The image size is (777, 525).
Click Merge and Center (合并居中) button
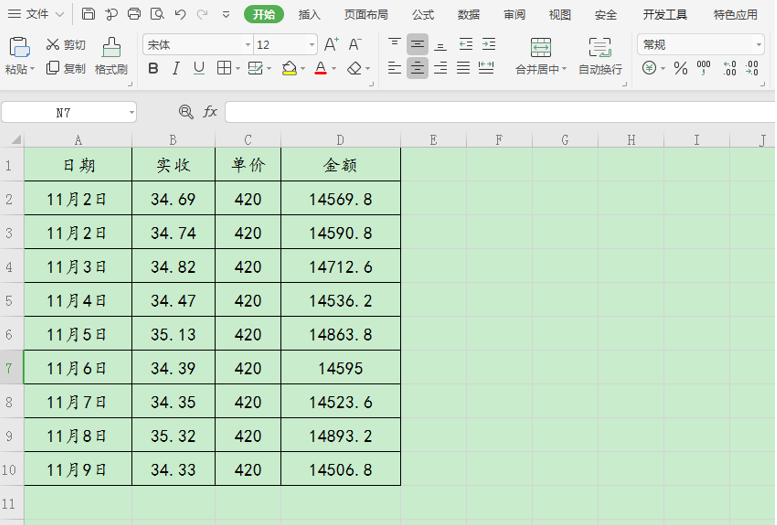tap(541, 56)
